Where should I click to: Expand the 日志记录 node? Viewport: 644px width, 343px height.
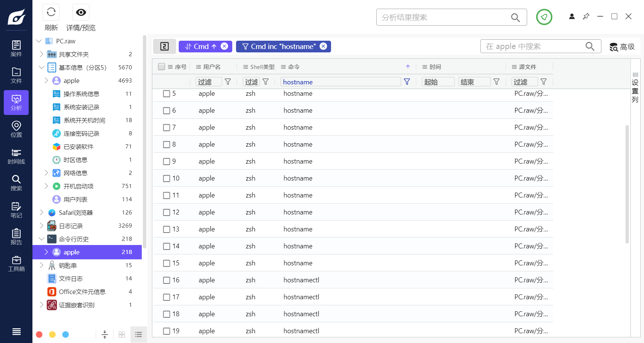tap(41, 225)
